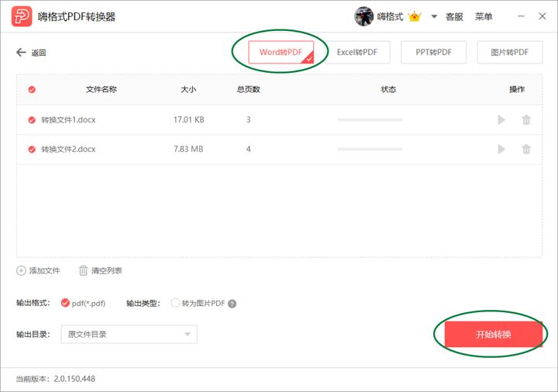Click the 总页数 column header
Screen dimensions: 558x392
pos(249,89)
